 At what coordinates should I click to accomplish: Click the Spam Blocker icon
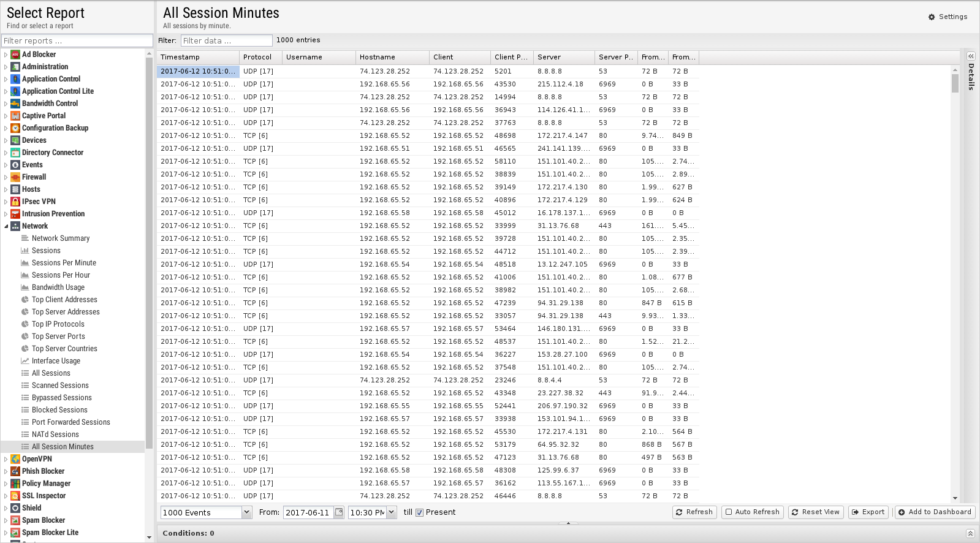15,520
